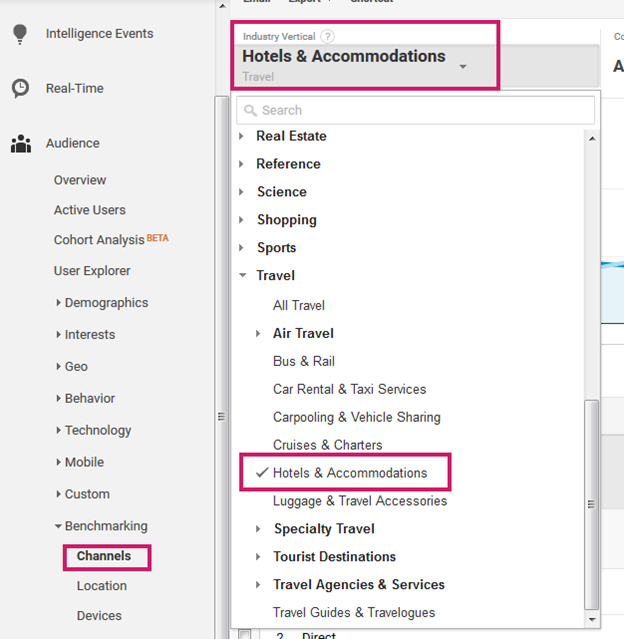Viewport: 624px width, 639px height.
Task: Open Intelligence Events section
Action: tap(99, 33)
